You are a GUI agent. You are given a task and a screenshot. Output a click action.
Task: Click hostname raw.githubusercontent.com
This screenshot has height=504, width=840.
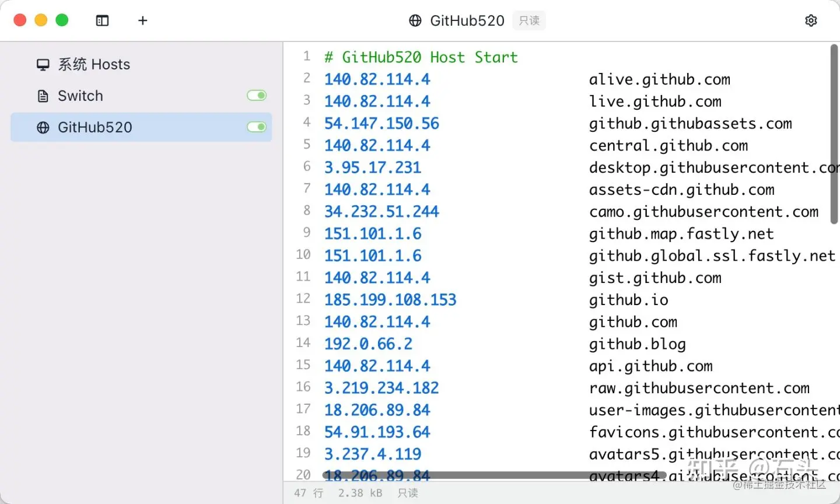coord(699,388)
